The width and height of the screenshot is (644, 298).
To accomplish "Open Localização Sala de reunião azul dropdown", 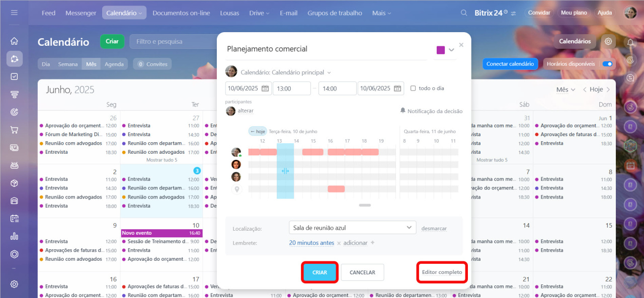I will [x=353, y=228].
